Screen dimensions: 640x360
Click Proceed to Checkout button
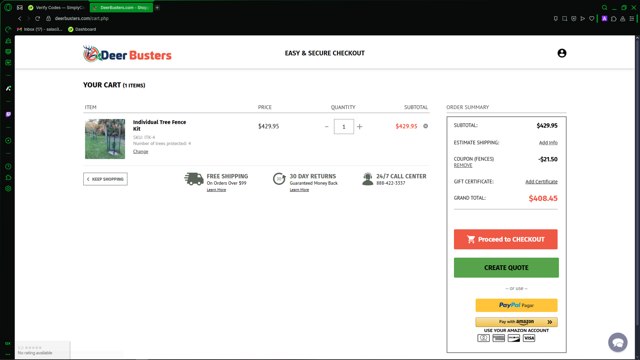506,239
